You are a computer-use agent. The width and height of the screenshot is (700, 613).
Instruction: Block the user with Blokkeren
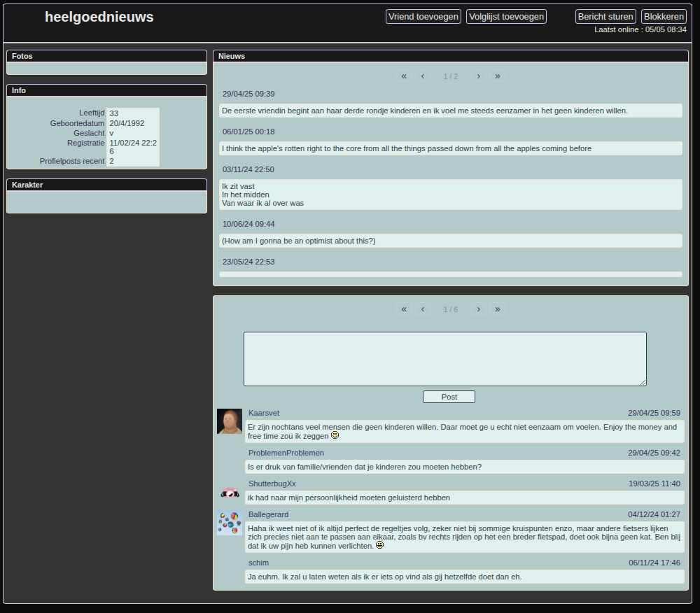pyautogui.click(x=664, y=17)
